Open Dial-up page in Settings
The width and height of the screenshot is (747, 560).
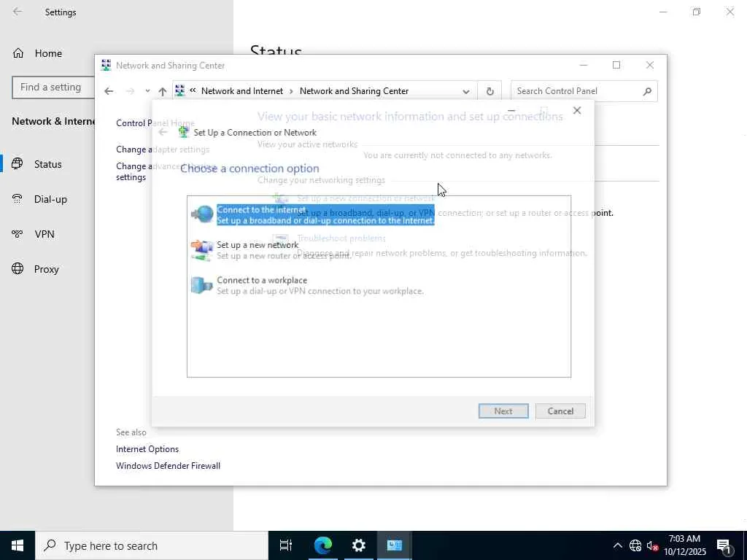click(x=50, y=199)
